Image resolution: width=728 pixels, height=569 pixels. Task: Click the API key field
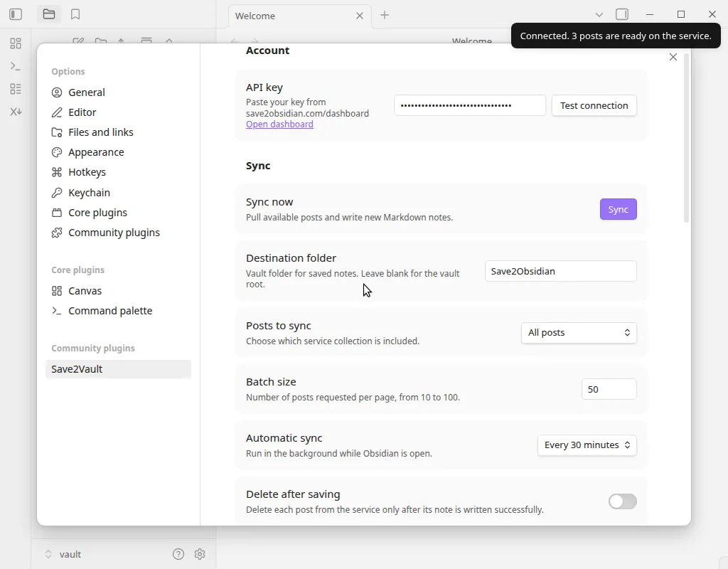(x=470, y=105)
